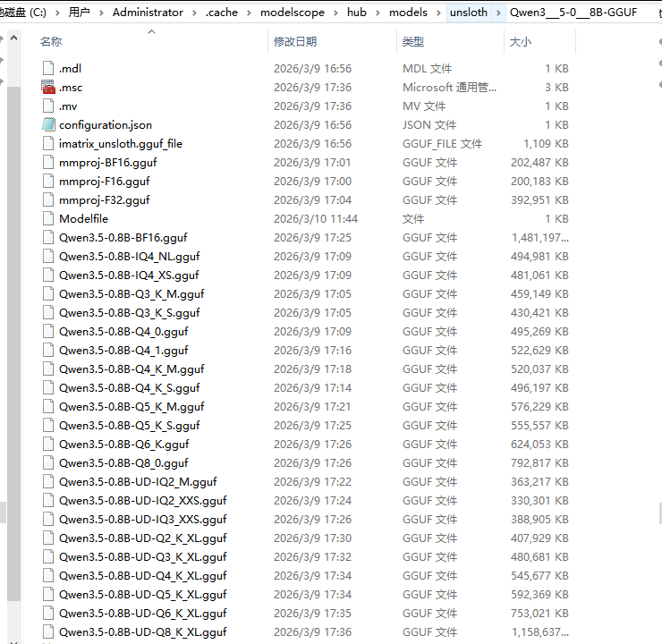662x644 pixels.
Task: Click the 792,817 KB size cell
Action: tap(539, 462)
